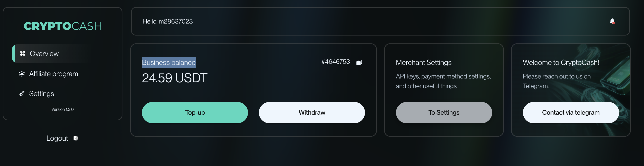Click the highlighted Business balance label
This screenshot has height=166, width=644.
point(169,62)
